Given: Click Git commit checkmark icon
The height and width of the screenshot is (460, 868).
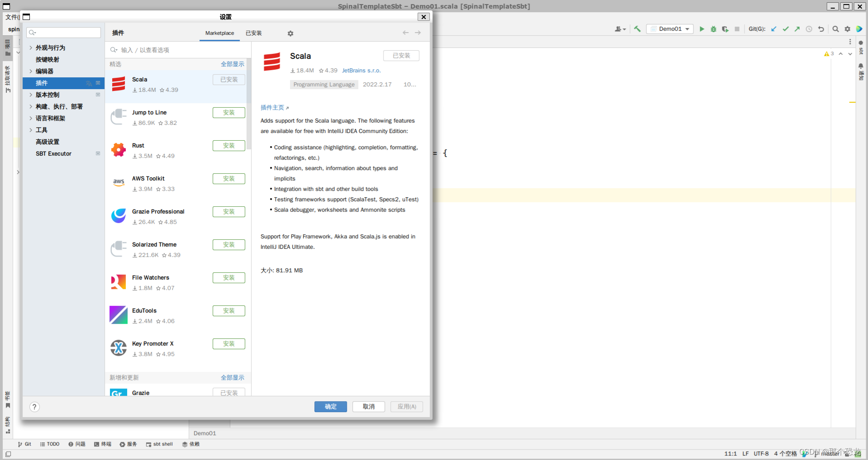Looking at the screenshot, I should [x=786, y=29].
